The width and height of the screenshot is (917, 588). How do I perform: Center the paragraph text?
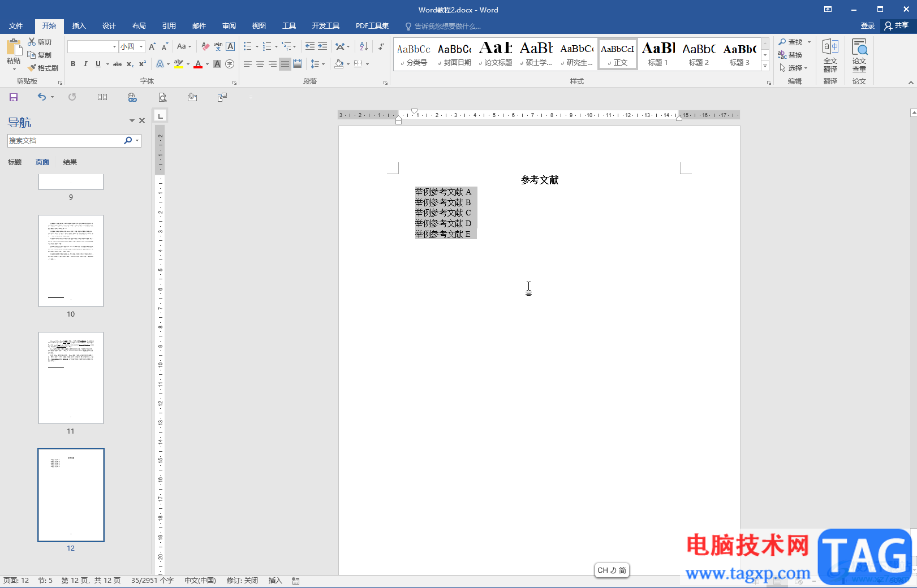pyautogui.click(x=260, y=64)
